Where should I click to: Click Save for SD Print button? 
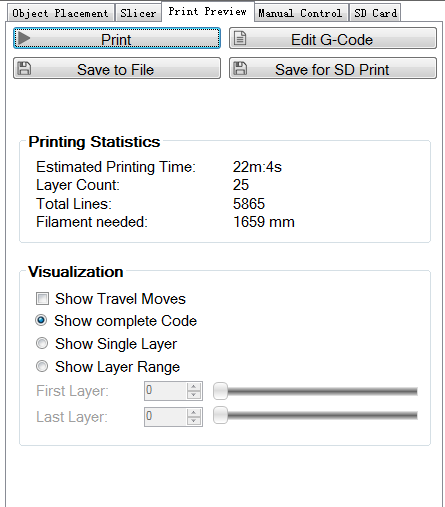click(x=333, y=68)
